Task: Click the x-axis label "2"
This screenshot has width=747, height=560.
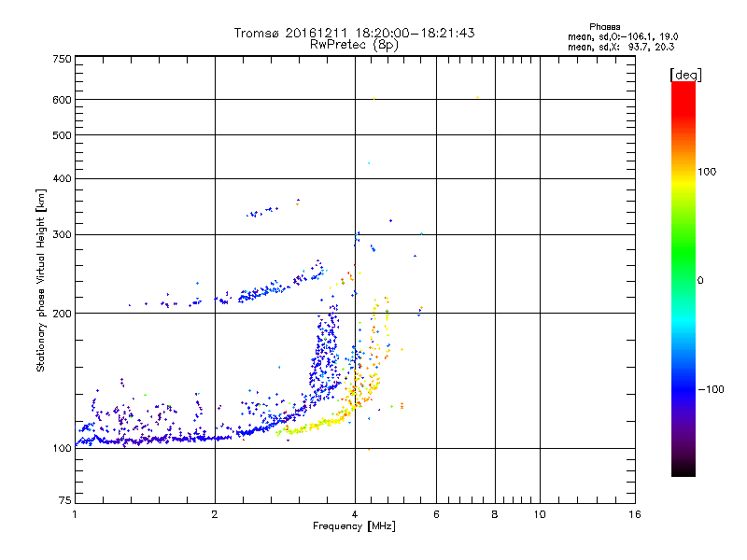Action: pos(215,514)
